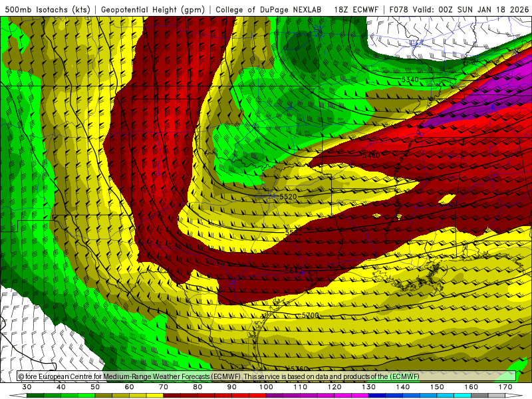The width and height of the screenshot is (532, 399).
Task: Click the dark green swatch below 30 on the legend
Action: 35,396
